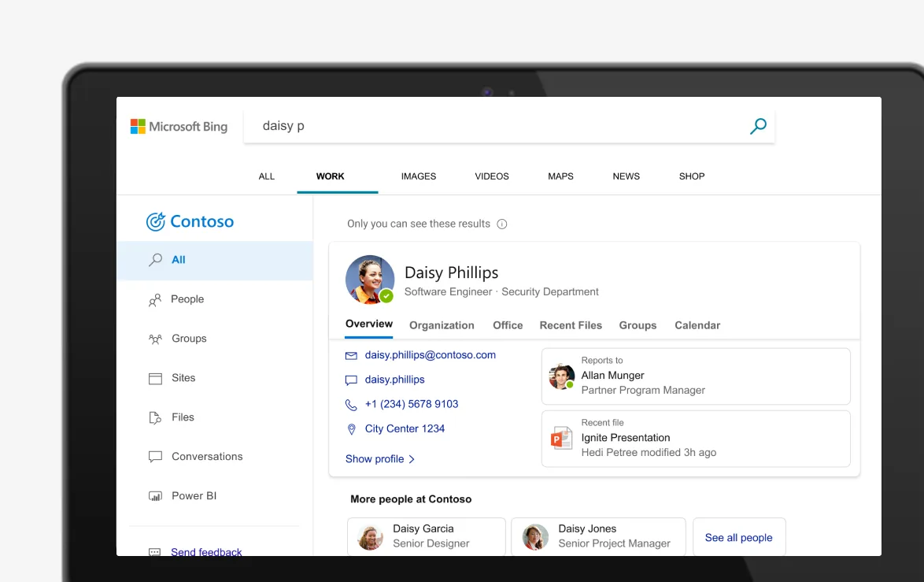Click the PowerPoint icon of Ignite Presentation
The width and height of the screenshot is (924, 582).
pyautogui.click(x=561, y=438)
